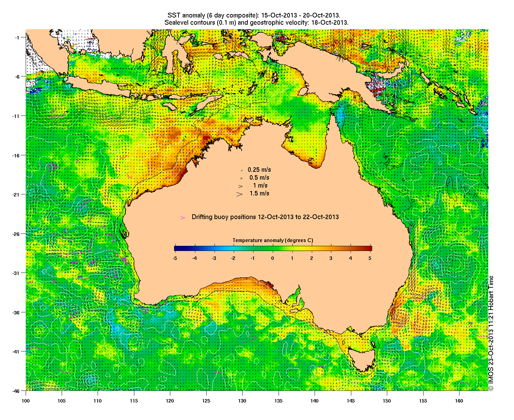Click the '5' tick on the colorbar

(x=370, y=258)
